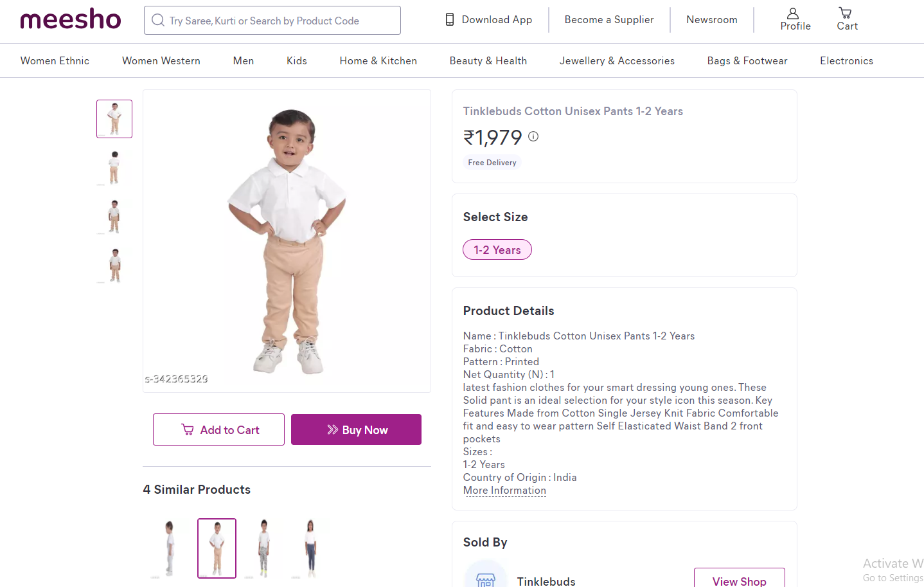
Task: Expand the Kids category menu
Action: 297,61
